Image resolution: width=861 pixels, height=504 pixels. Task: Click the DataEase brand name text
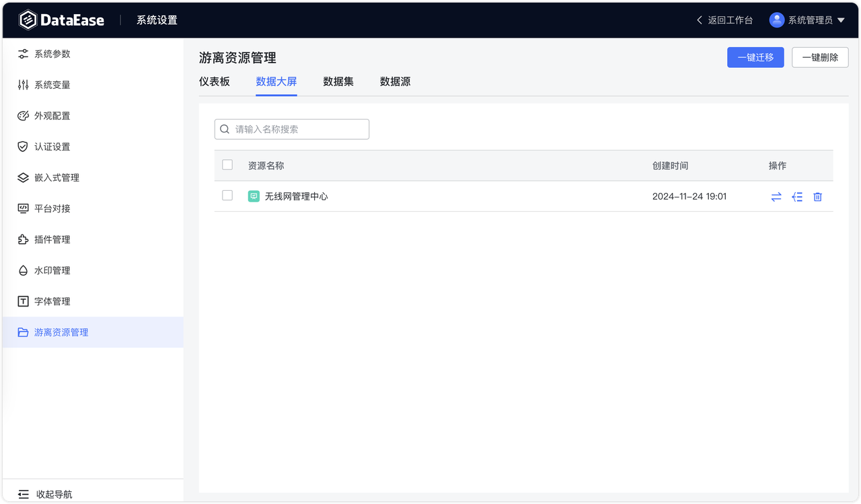tap(73, 20)
